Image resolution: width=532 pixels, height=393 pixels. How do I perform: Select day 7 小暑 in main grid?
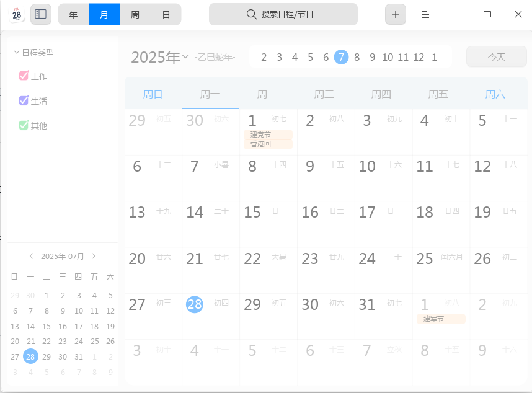pyautogui.click(x=210, y=179)
